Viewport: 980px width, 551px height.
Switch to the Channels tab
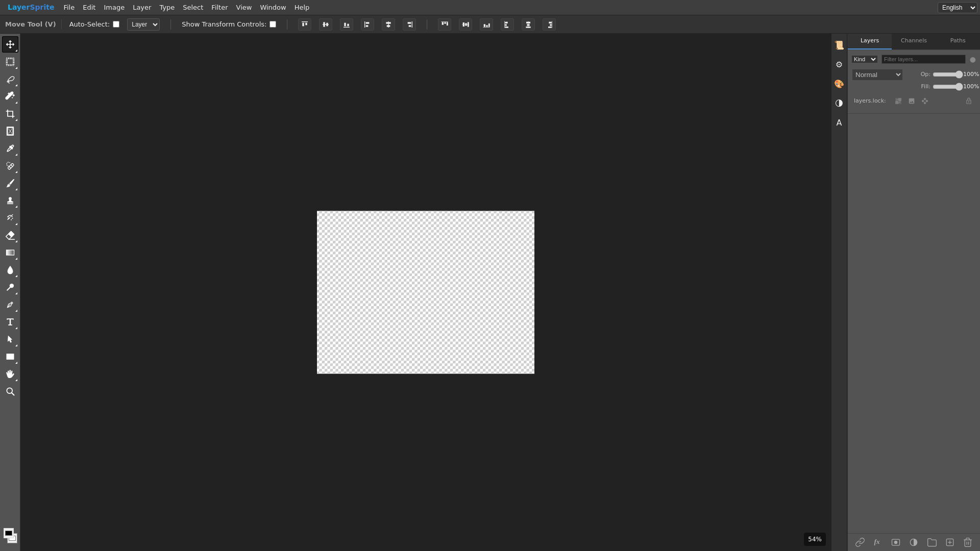click(913, 41)
